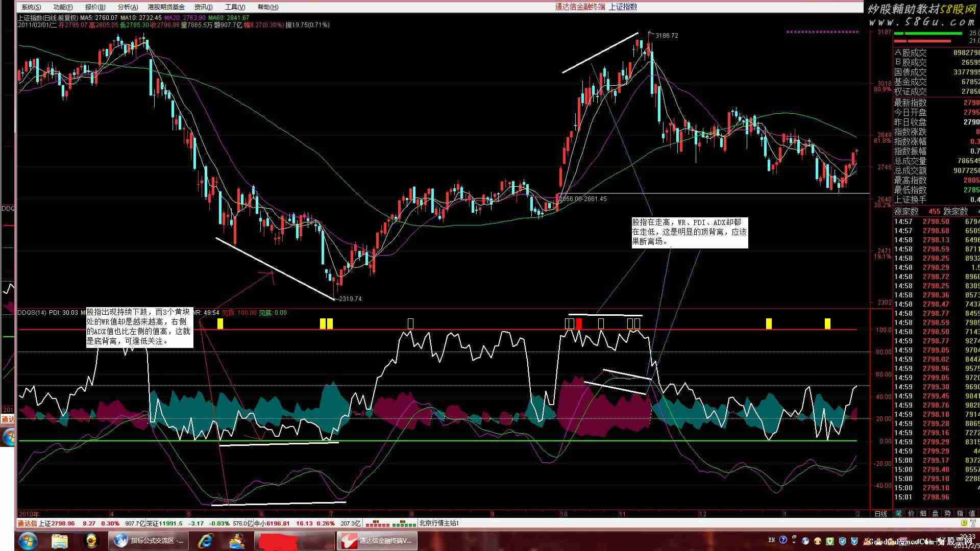Open the 系统 menu
This screenshot has width=980, height=551.
click(31, 7)
